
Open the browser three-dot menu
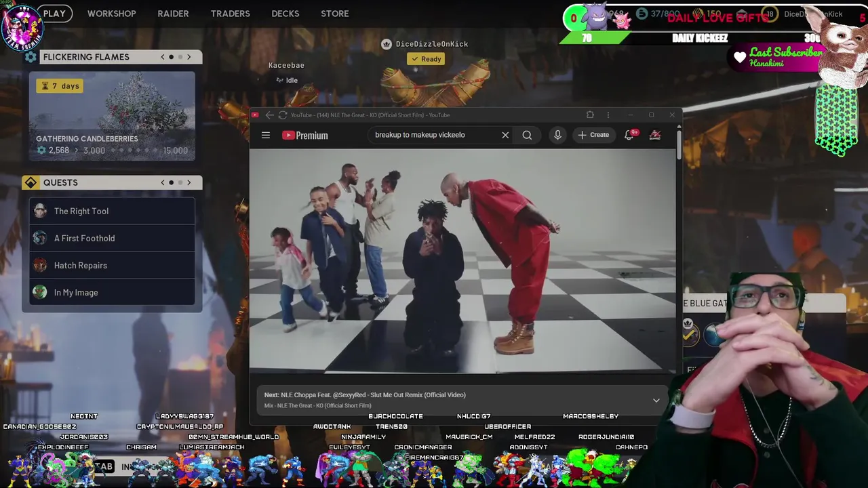pyautogui.click(x=608, y=115)
